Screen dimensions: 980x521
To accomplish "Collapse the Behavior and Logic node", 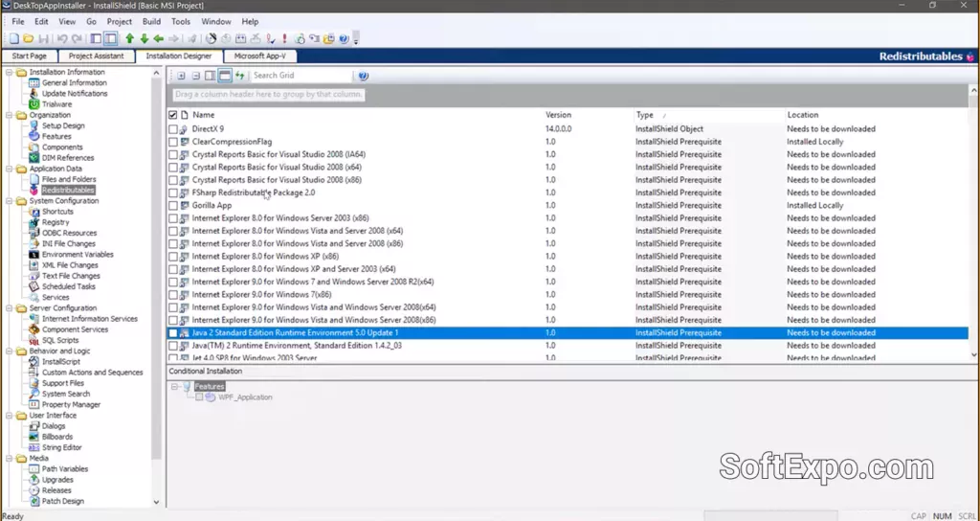I will (10, 351).
